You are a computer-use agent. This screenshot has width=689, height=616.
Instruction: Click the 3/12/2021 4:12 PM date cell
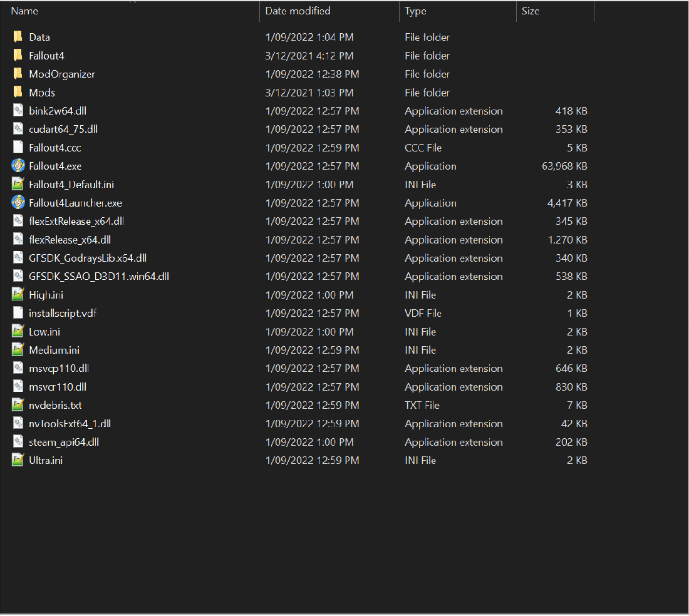[309, 56]
